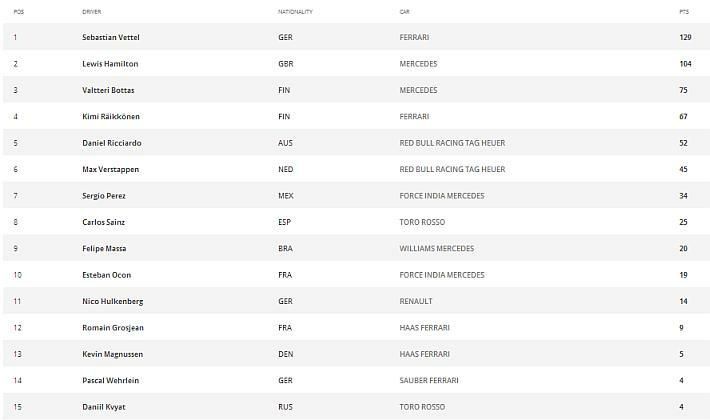Screen dimensions: 710x420
Task: Click Felipe Massa's name
Action: (104, 249)
